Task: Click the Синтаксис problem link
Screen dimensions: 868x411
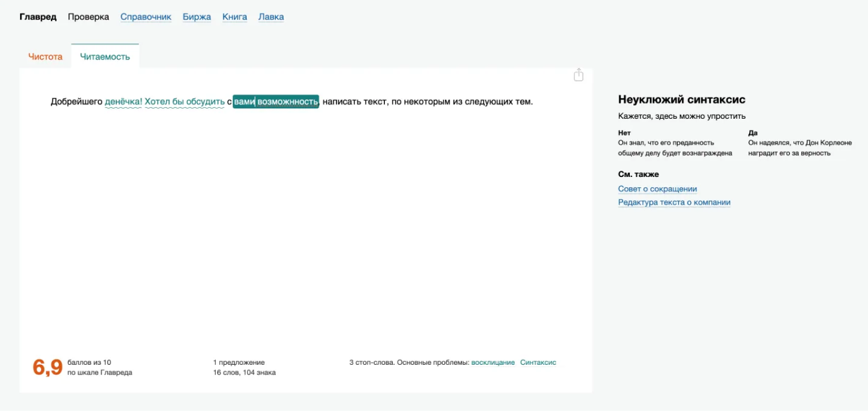Action: [538, 362]
